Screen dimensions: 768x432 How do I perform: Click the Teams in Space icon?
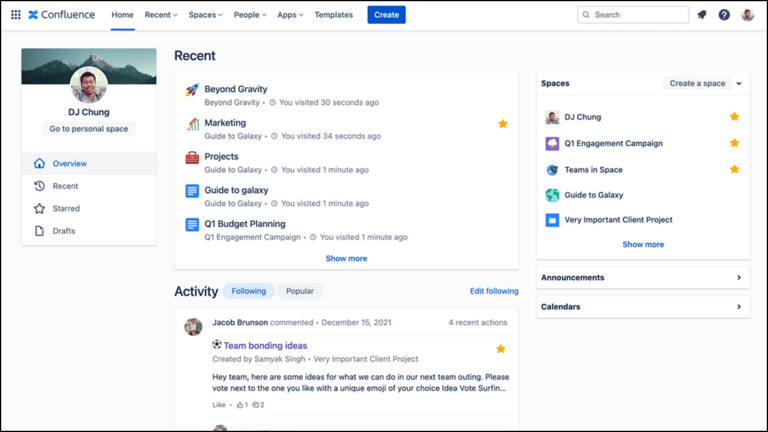pyautogui.click(x=552, y=170)
